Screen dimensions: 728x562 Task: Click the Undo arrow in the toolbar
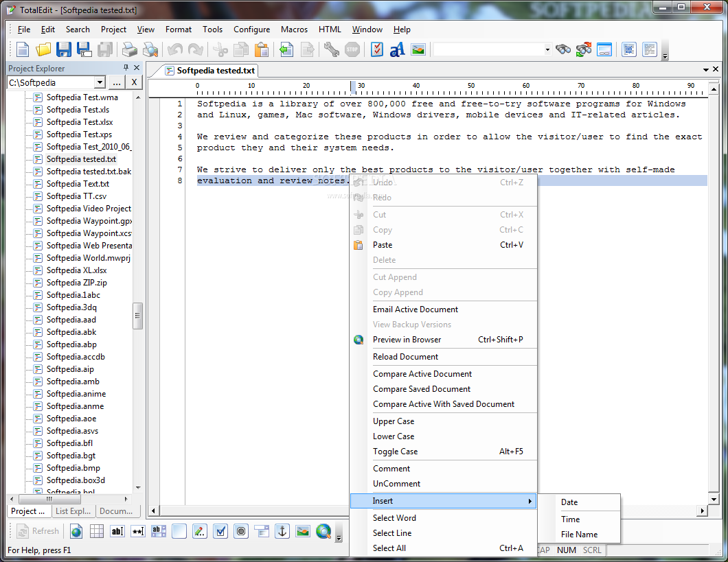point(175,49)
